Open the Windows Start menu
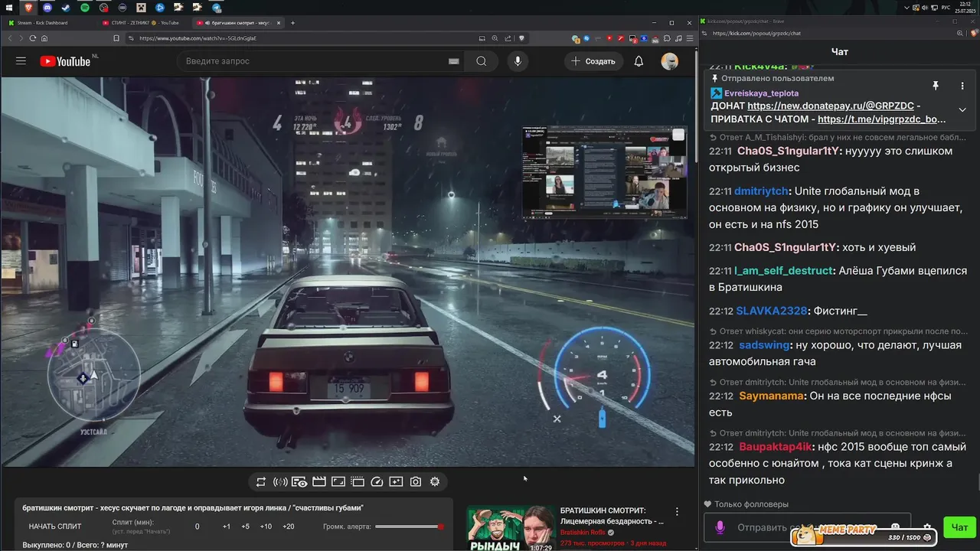 (9, 8)
